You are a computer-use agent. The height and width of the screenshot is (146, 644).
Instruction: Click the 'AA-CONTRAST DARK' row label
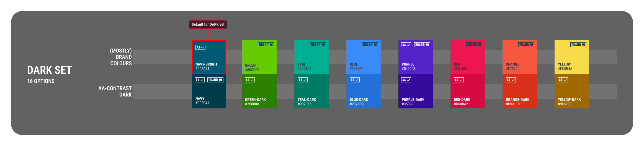point(115,91)
